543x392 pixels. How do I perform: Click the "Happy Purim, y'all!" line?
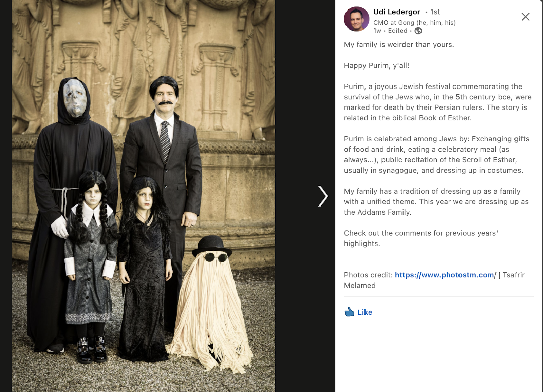click(376, 66)
